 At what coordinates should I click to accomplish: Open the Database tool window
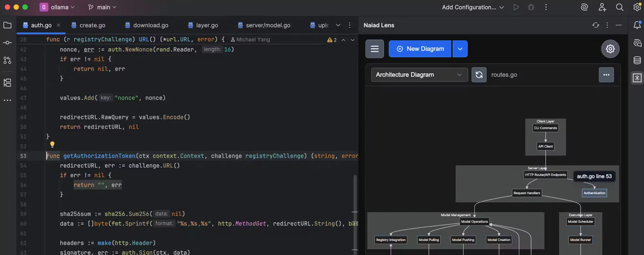[x=637, y=60]
